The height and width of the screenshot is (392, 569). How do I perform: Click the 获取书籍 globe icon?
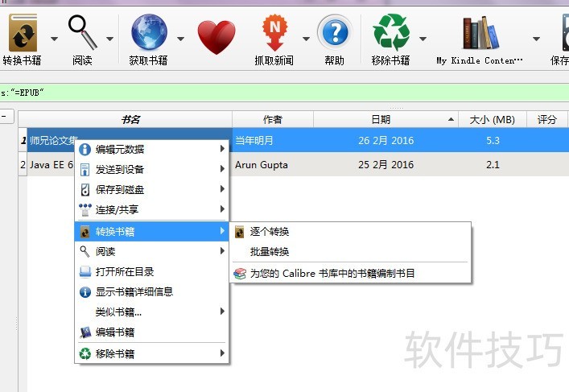[149, 35]
